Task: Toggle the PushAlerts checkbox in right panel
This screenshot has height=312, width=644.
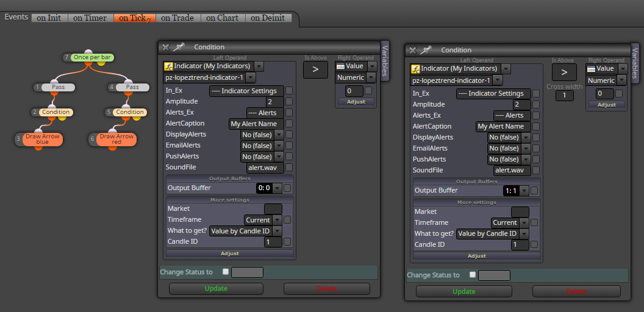Action: [x=536, y=159]
